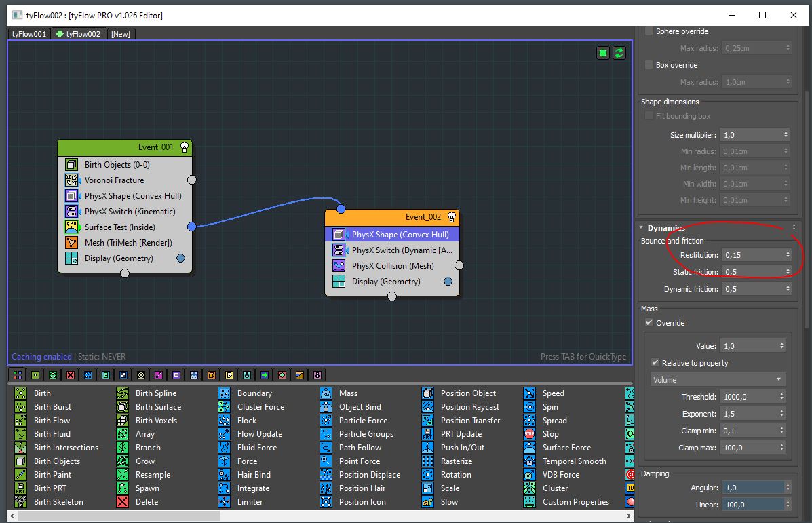Select Mesh (TriMesh [Render]) operator
This screenshot has width=812, height=523.
pyautogui.click(x=124, y=242)
